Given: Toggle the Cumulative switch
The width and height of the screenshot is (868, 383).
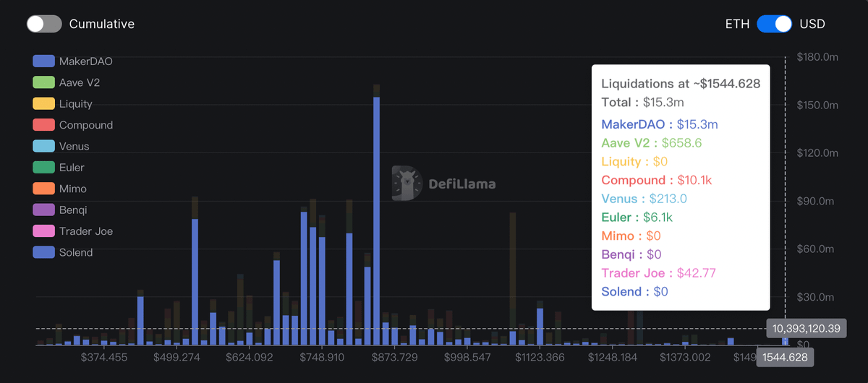Looking at the screenshot, I should 43,24.
